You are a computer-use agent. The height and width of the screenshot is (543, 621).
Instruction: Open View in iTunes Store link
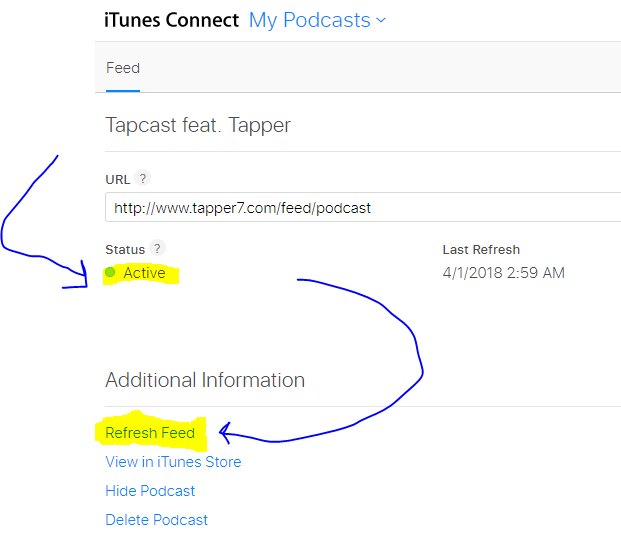point(173,462)
